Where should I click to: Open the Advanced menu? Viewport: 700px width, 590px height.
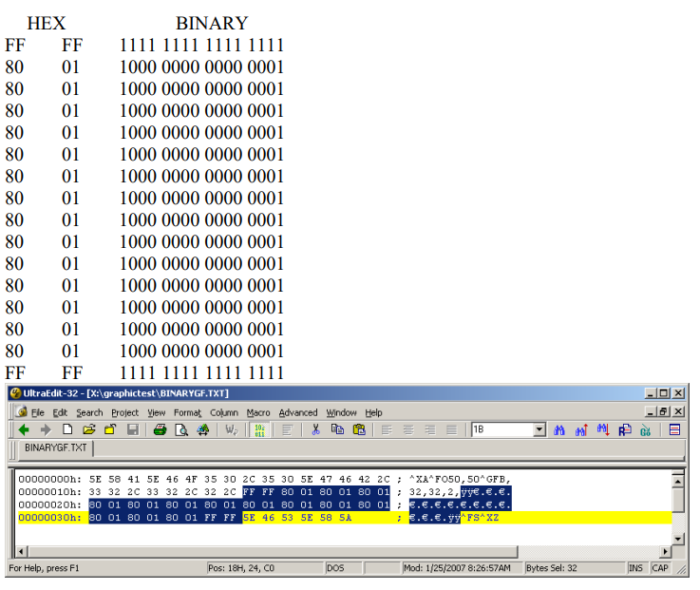point(298,412)
